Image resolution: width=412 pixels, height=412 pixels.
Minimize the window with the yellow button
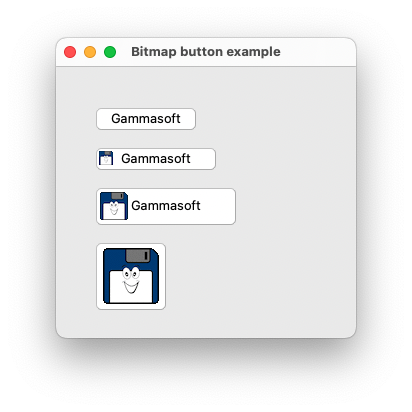[x=90, y=52]
